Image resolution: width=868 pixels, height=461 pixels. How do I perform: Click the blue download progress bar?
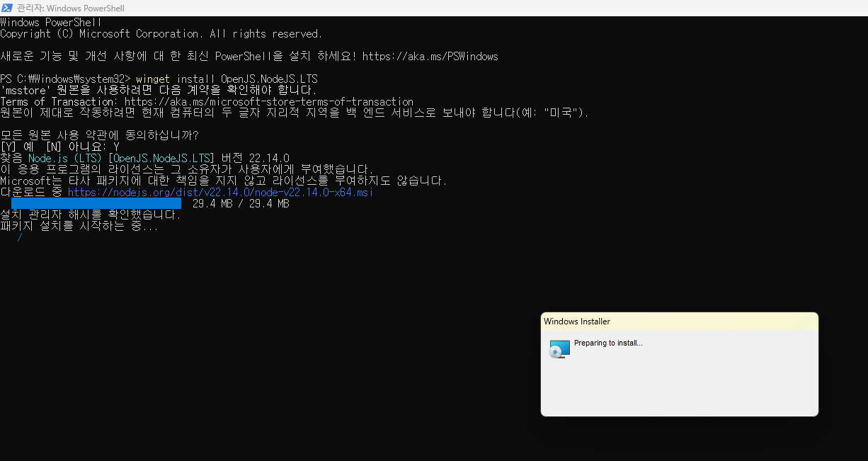[x=96, y=203]
